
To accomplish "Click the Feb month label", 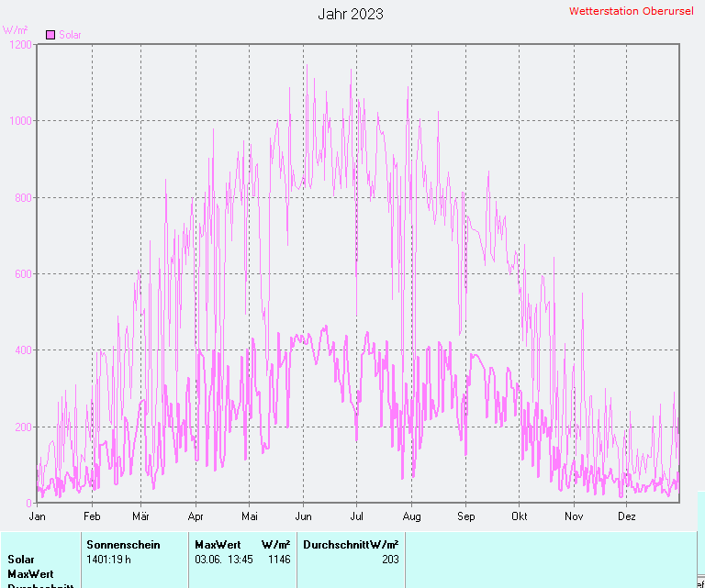I will 92,516.
